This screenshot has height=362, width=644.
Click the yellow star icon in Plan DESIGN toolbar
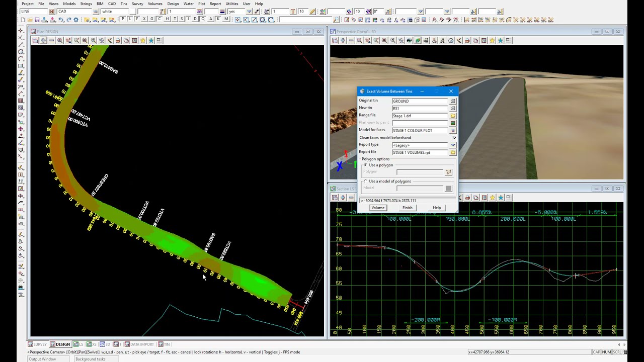pyautogui.click(x=143, y=40)
